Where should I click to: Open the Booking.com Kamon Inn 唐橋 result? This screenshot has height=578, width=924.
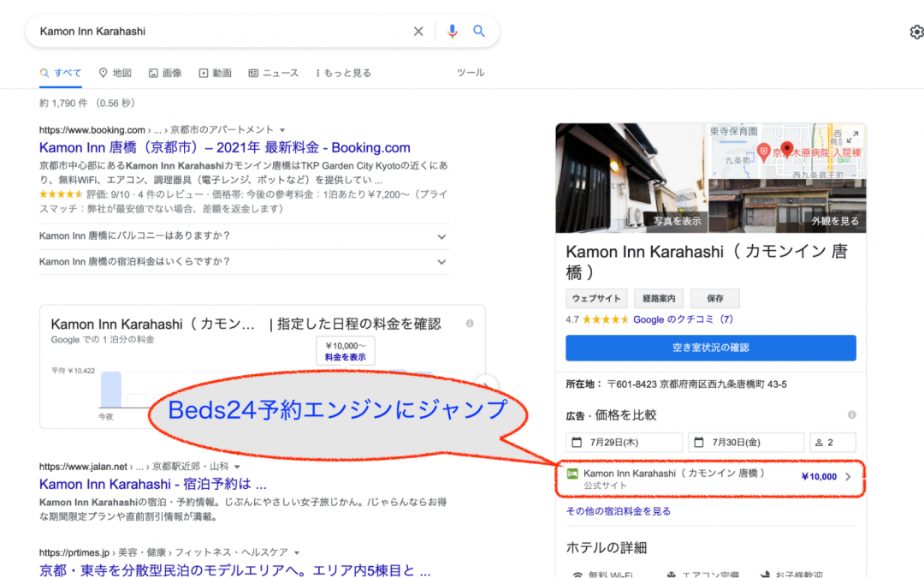(x=225, y=147)
